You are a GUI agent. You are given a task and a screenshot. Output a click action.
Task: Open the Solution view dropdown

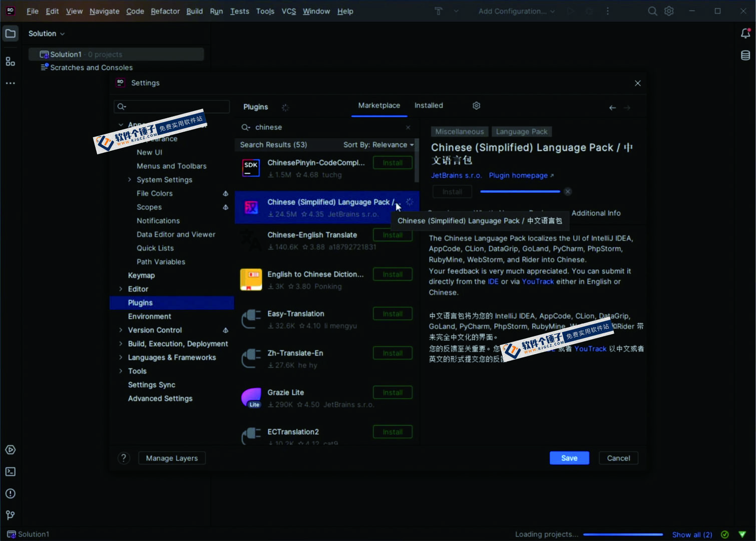(x=47, y=34)
